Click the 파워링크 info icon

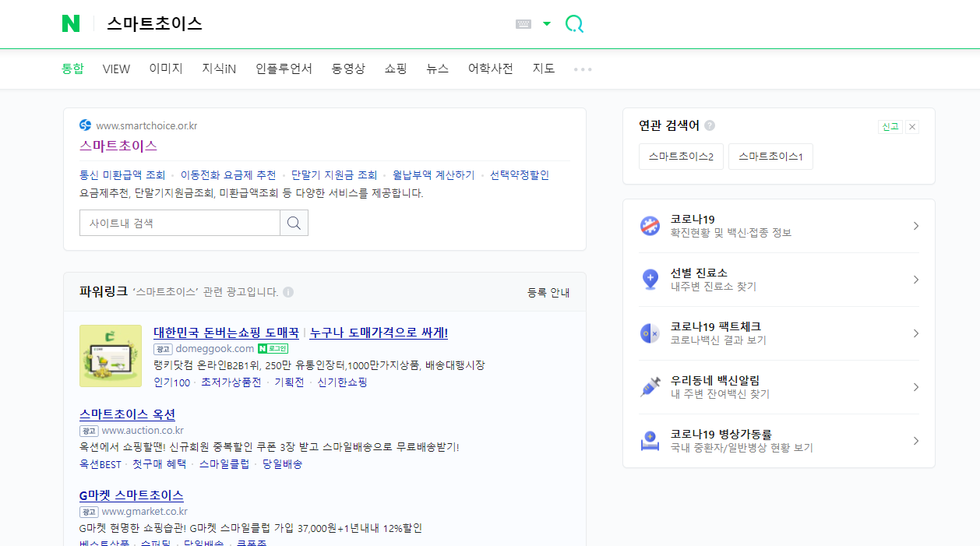[x=288, y=292]
